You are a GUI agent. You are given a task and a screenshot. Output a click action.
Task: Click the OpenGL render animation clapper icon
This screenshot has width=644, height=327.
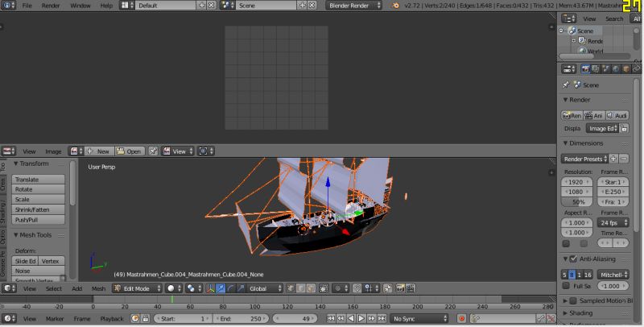410,288
